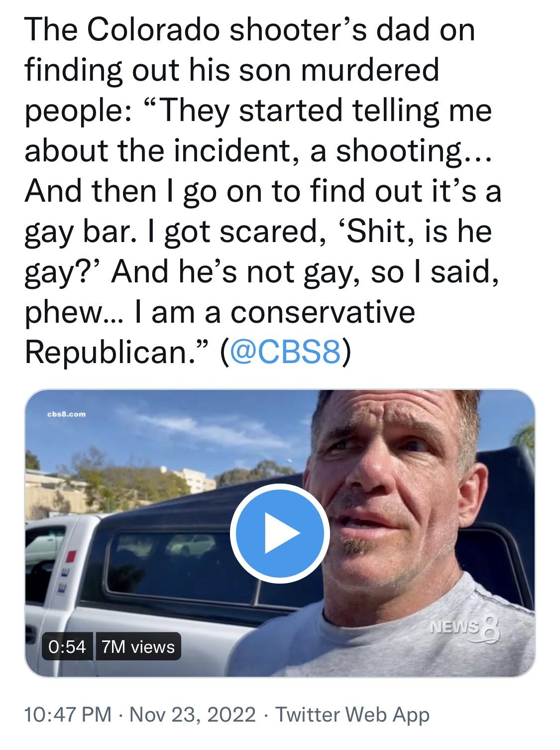
Task: Click the line starting 'gay bar. I got scared'
Action: pos(258,232)
